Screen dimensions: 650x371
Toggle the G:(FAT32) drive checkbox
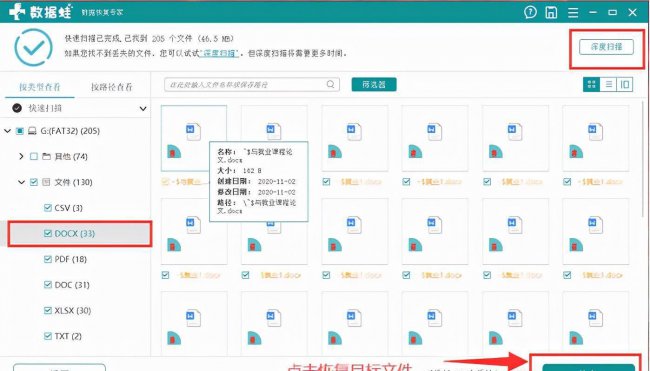pyautogui.click(x=19, y=131)
